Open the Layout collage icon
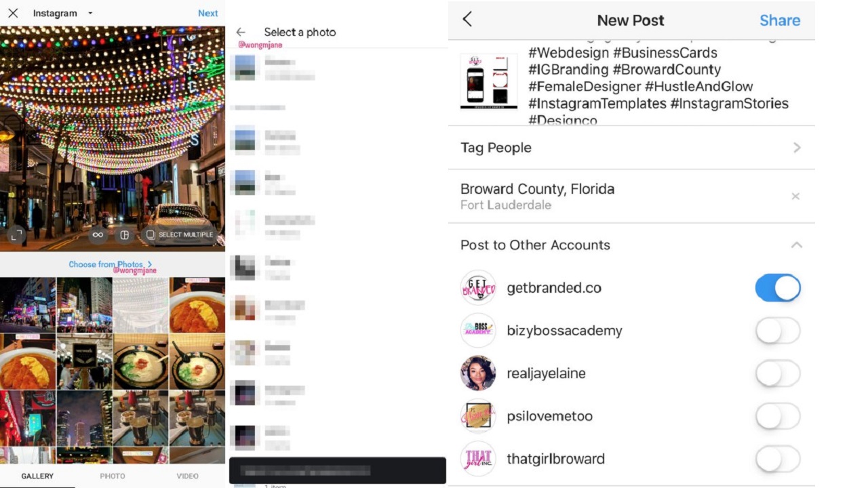 pos(124,235)
